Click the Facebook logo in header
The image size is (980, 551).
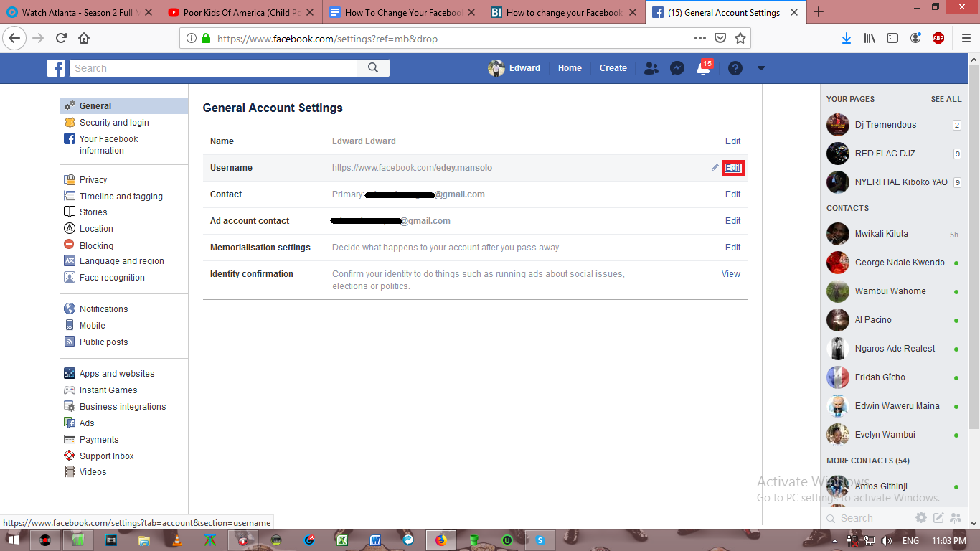(x=56, y=68)
